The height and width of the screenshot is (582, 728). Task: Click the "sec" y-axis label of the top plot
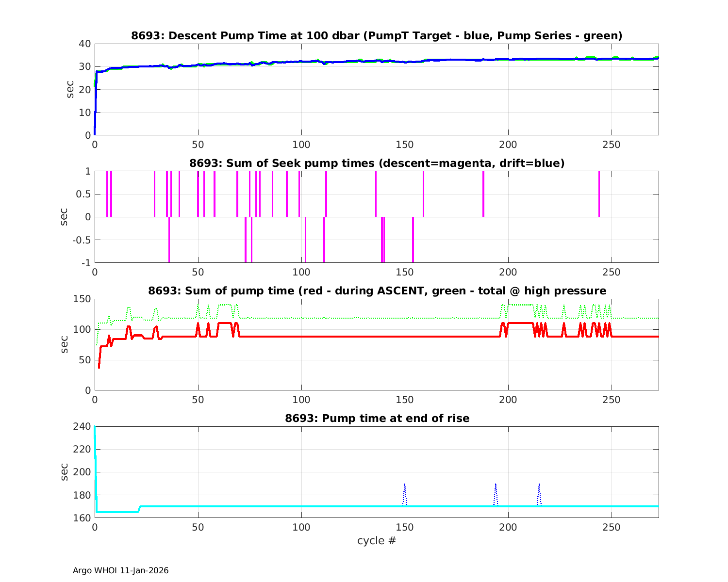click(71, 89)
